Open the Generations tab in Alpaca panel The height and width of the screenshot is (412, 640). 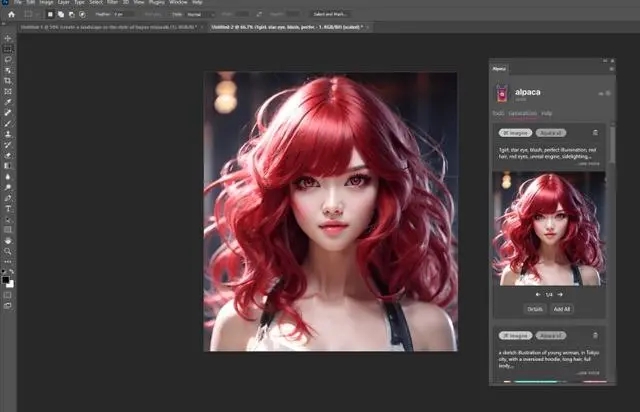pos(522,113)
